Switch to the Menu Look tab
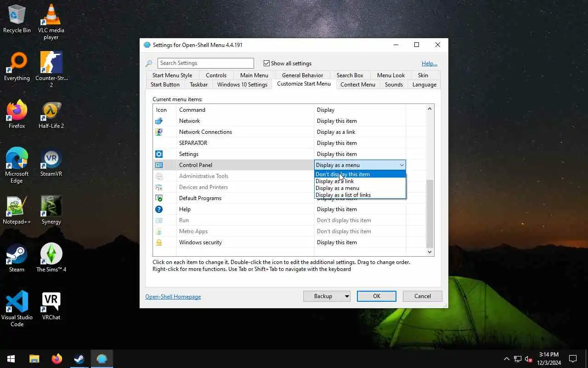Screen dimensions: 588x368 [x=391, y=75]
